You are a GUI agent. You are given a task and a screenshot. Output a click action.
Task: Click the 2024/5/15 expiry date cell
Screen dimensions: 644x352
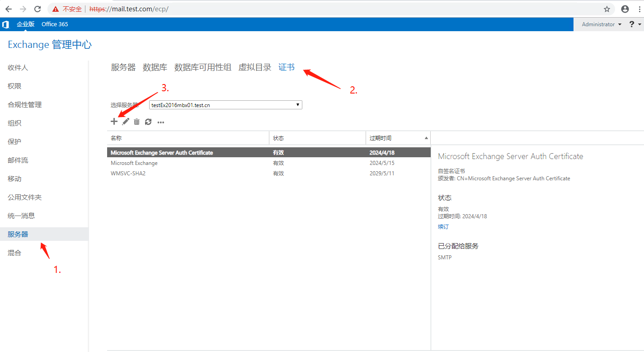tap(382, 163)
